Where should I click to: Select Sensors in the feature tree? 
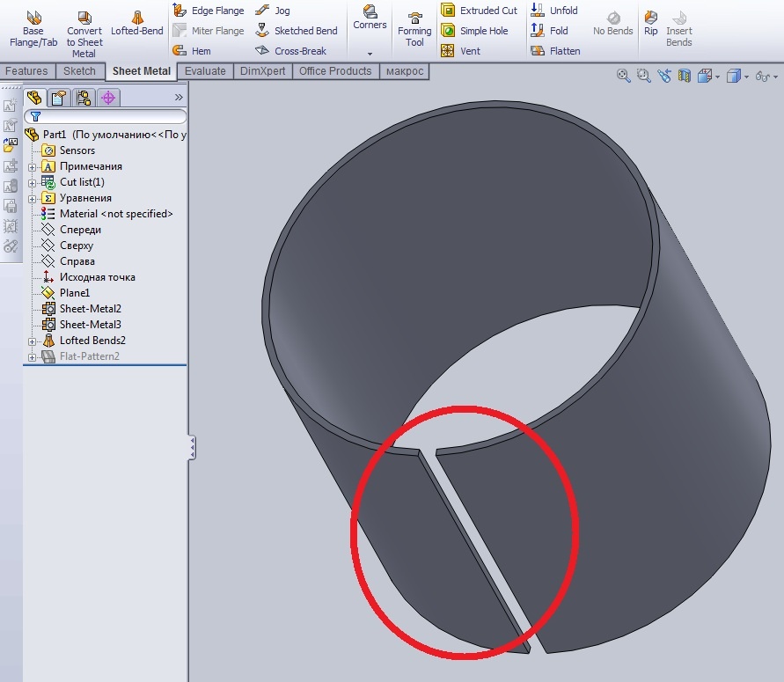click(69, 150)
